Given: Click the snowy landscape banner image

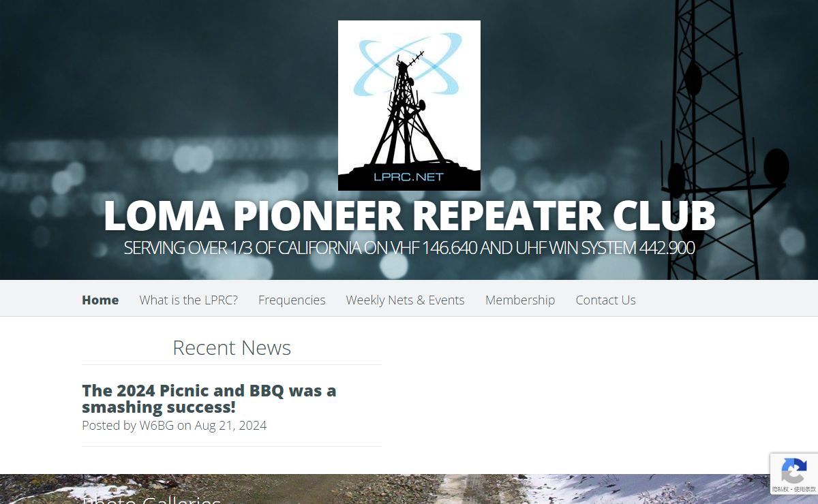Looking at the screenshot, I should [x=409, y=489].
